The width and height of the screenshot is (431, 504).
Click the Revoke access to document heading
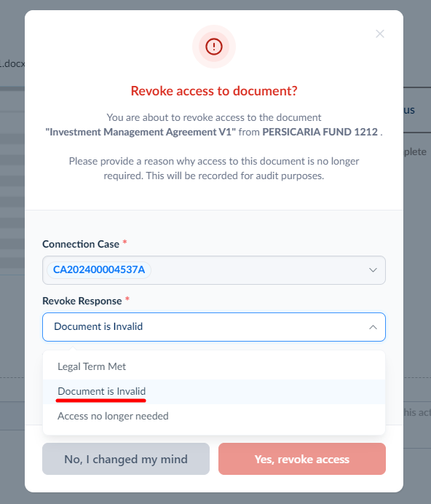click(214, 91)
